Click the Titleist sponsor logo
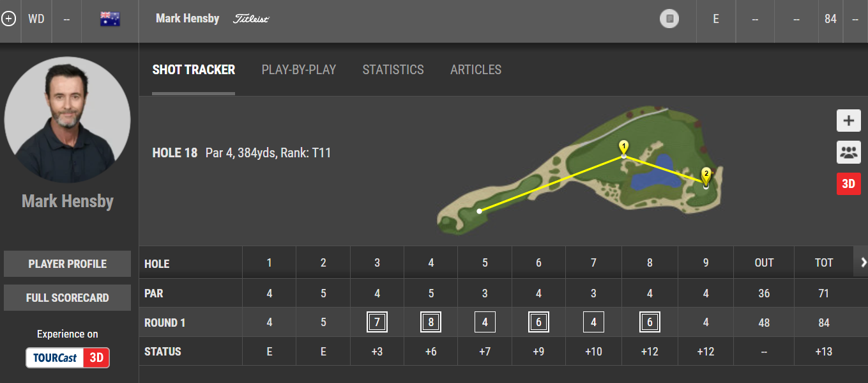This screenshot has height=383, width=868. (251, 19)
